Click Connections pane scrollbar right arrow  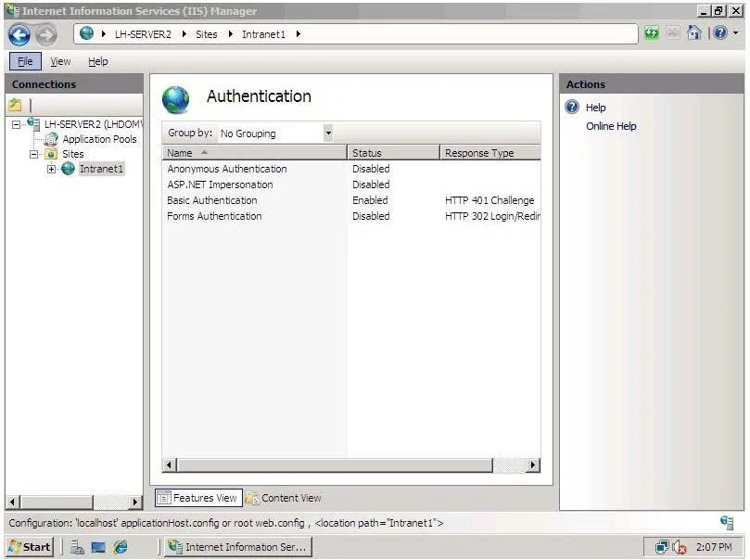click(135, 503)
